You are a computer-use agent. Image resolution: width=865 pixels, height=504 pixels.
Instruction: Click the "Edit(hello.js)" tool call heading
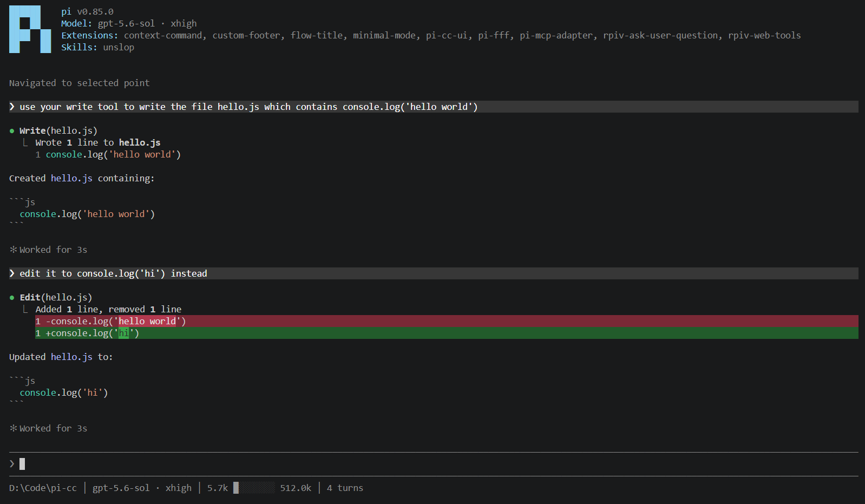tap(56, 297)
